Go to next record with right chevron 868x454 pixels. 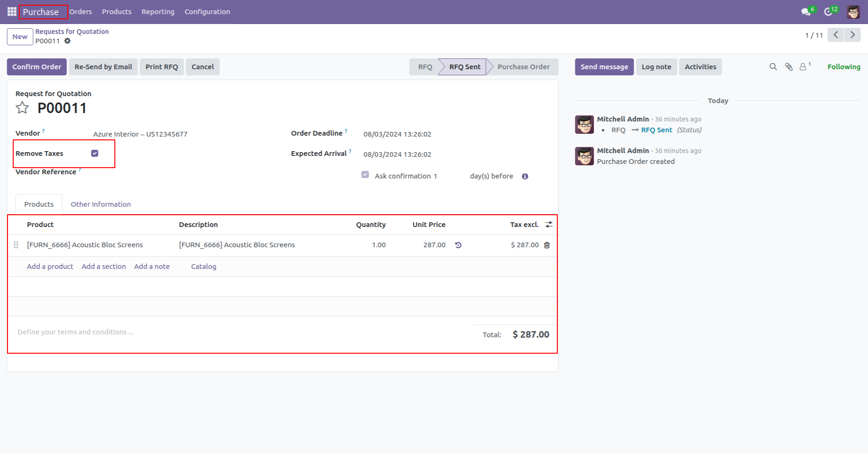click(852, 35)
